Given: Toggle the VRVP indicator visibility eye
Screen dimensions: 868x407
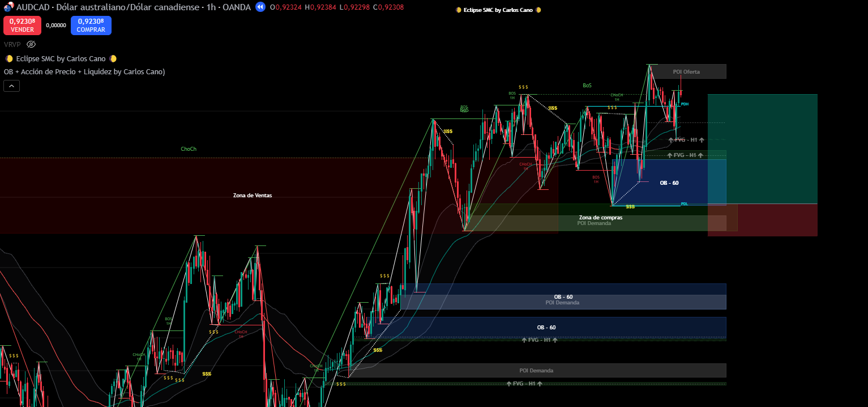Looking at the screenshot, I should 31,44.
